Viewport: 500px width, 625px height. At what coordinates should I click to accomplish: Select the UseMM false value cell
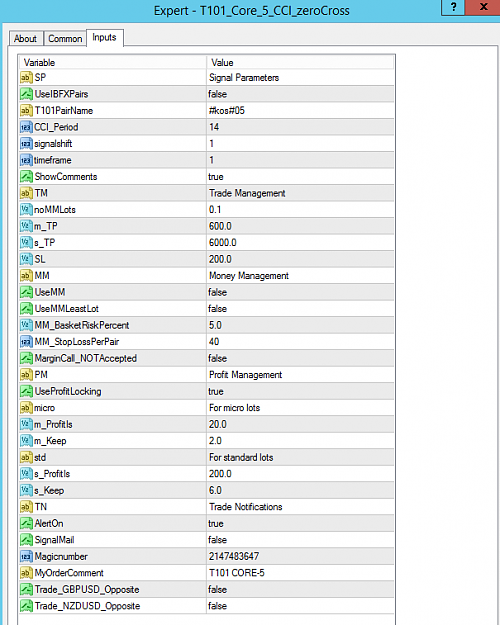point(300,292)
